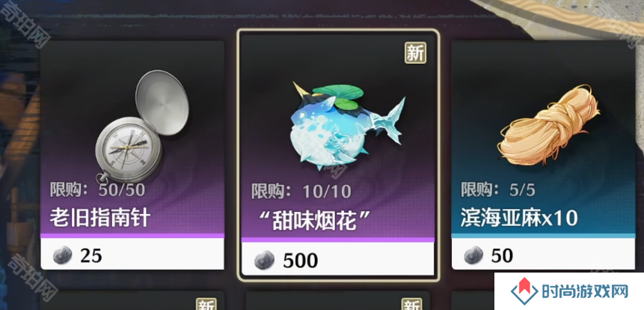Click the 25 price bar
Screen dimensions: 644x310
[132, 254]
